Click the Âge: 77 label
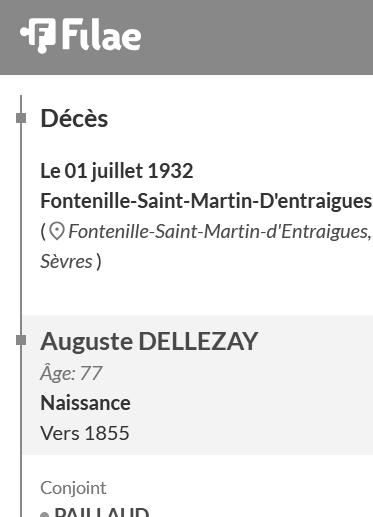 pos(71,373)
